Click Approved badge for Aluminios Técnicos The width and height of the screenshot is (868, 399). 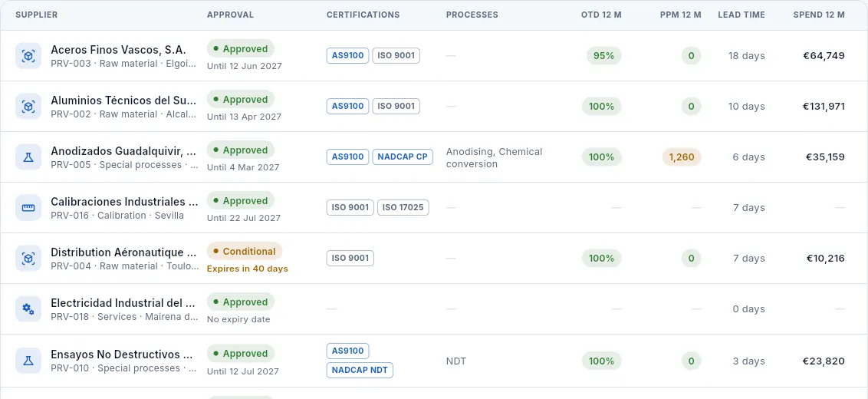[241, 99]
